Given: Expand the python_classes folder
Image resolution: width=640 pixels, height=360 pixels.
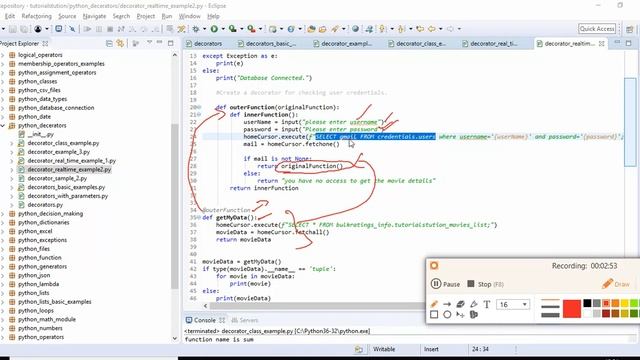Looking at the screenshot, I should 3,81.
